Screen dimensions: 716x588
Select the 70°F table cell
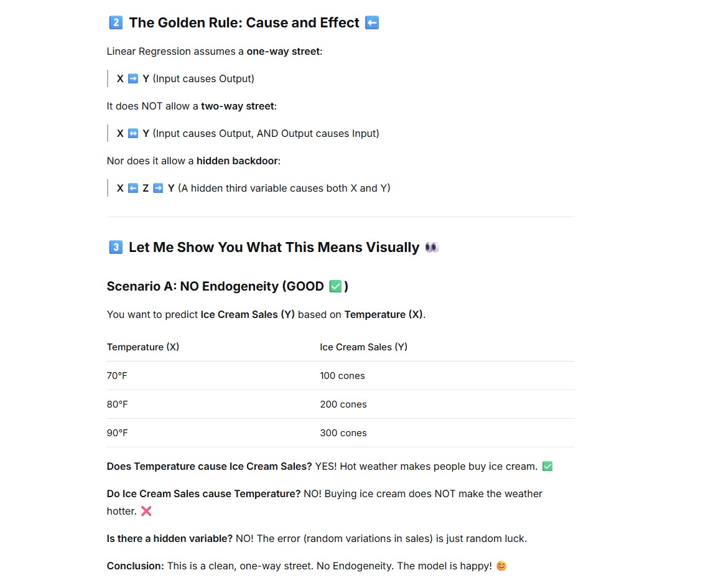click(x=117, y=376)
